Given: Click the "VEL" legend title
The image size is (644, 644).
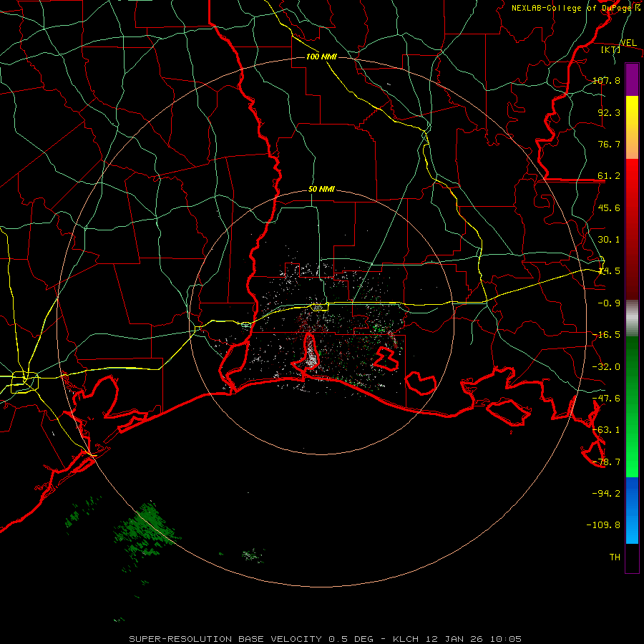Looking at the screenshot, I should 628,43.
